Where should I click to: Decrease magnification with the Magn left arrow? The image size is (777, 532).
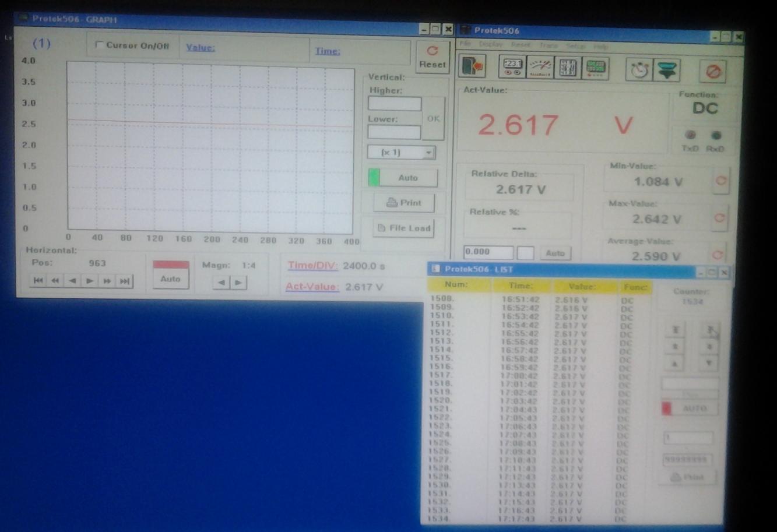tap(222, 283)
